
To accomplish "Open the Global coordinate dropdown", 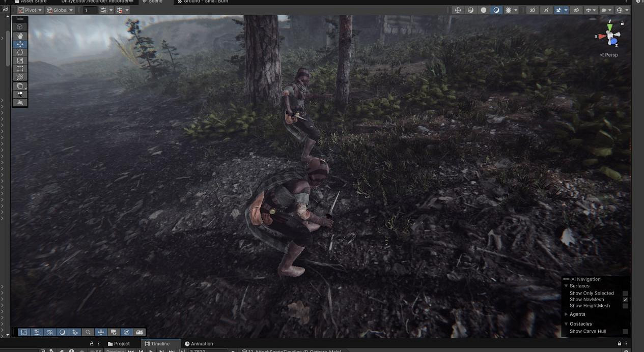I will [60, 10].
